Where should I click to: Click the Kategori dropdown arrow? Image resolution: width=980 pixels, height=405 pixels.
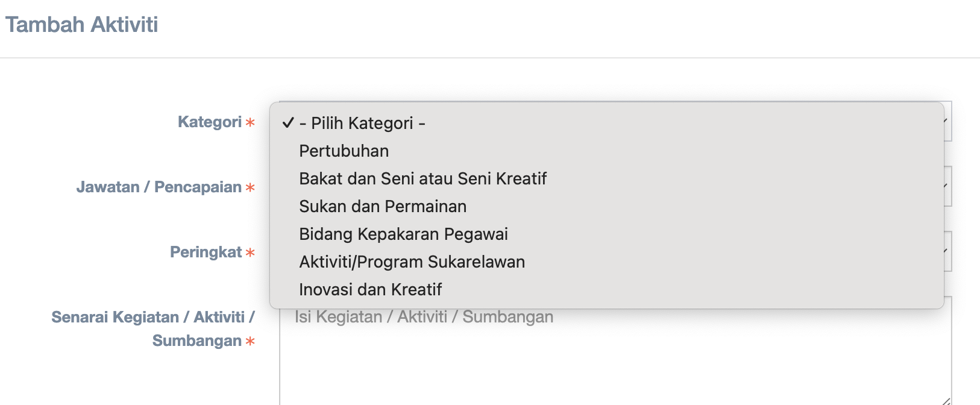click(x=947, y=121)
